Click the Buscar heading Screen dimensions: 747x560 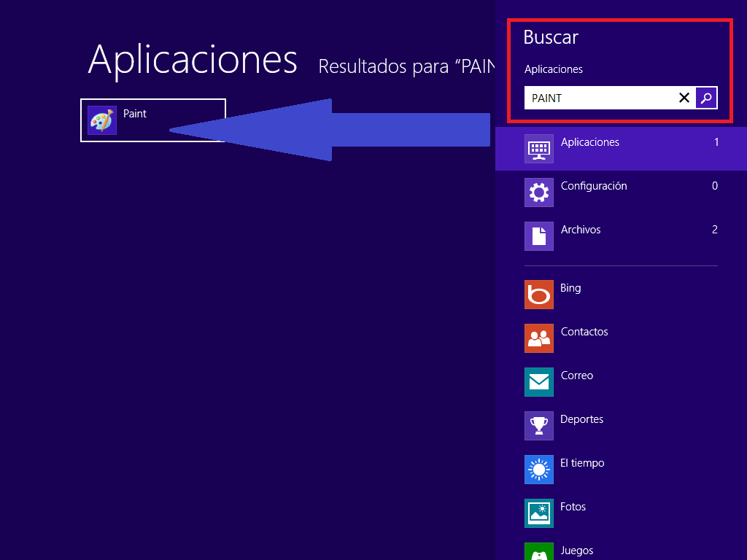pyautogui.click(x=551, y=37)
